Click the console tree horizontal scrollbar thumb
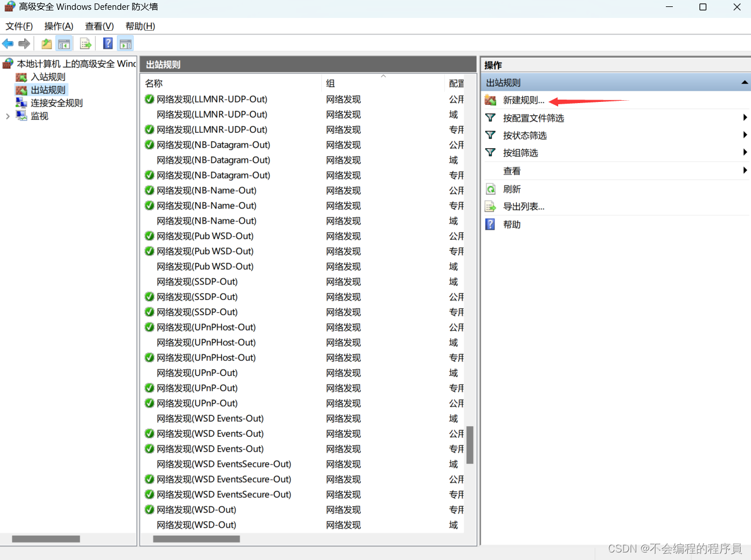 46,539
